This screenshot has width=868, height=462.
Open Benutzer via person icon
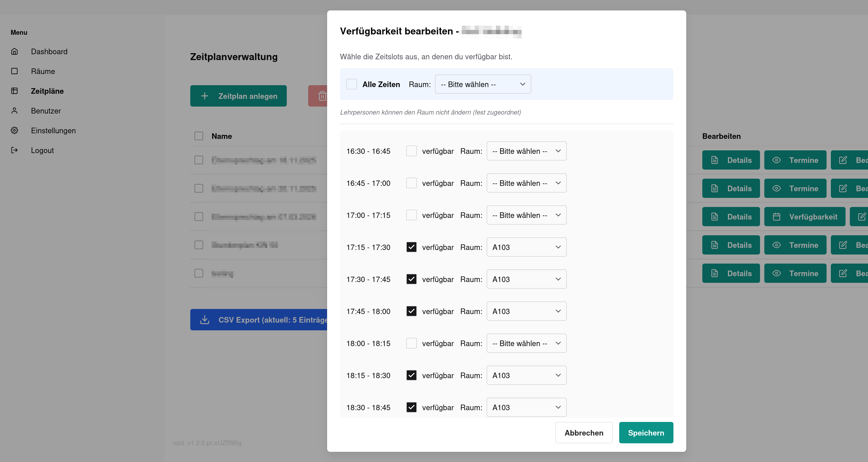point(14,111)
